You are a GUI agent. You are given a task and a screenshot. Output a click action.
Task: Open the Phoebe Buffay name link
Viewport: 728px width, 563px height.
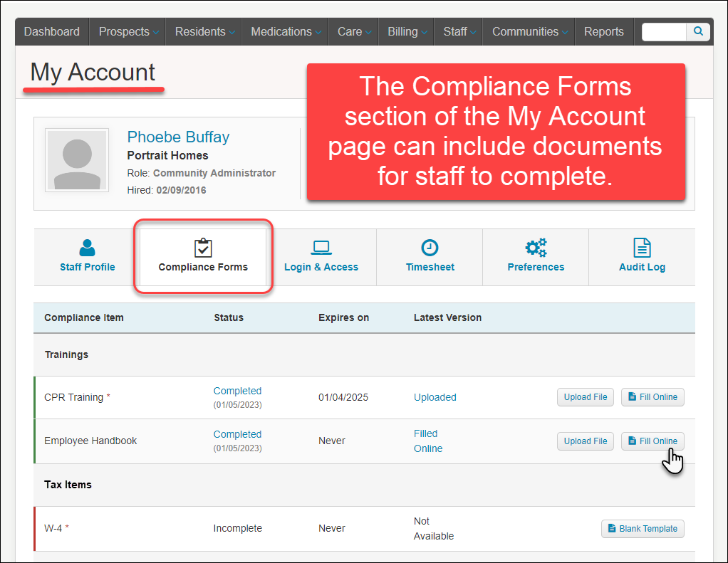pyautogui.click(x=178, y=137)
